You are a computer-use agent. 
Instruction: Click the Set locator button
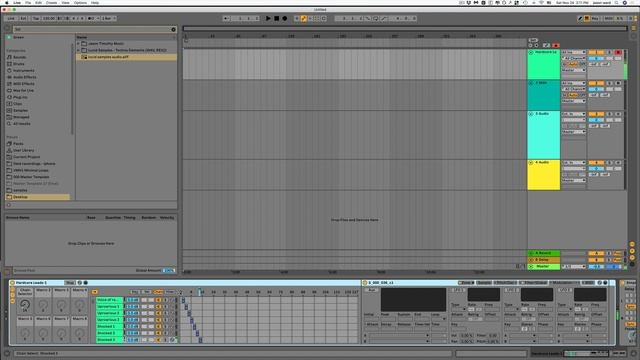tap(533, 40)
